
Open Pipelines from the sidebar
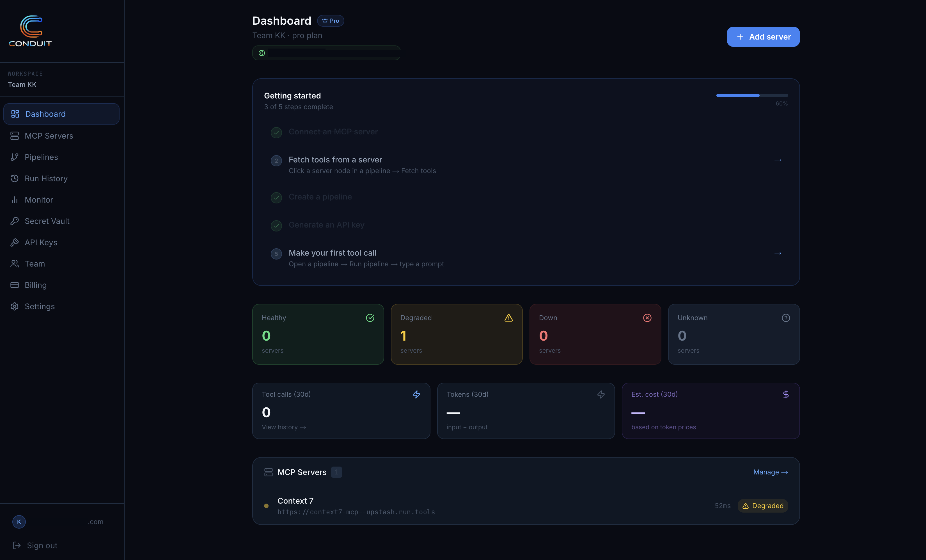41,157
